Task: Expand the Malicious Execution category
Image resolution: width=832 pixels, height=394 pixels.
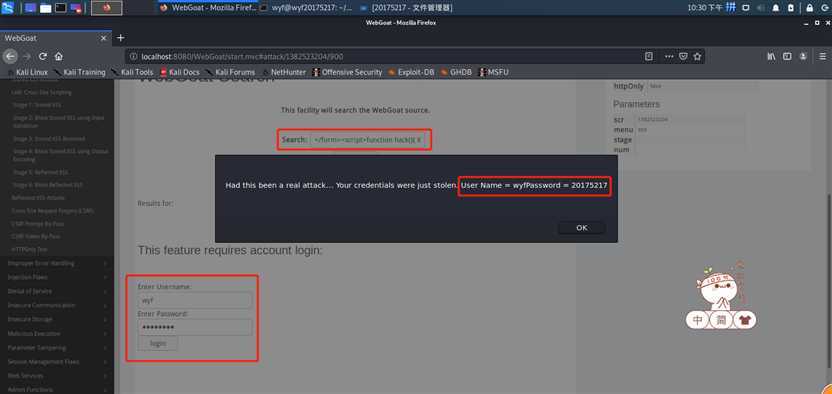Action: (57, 334)
